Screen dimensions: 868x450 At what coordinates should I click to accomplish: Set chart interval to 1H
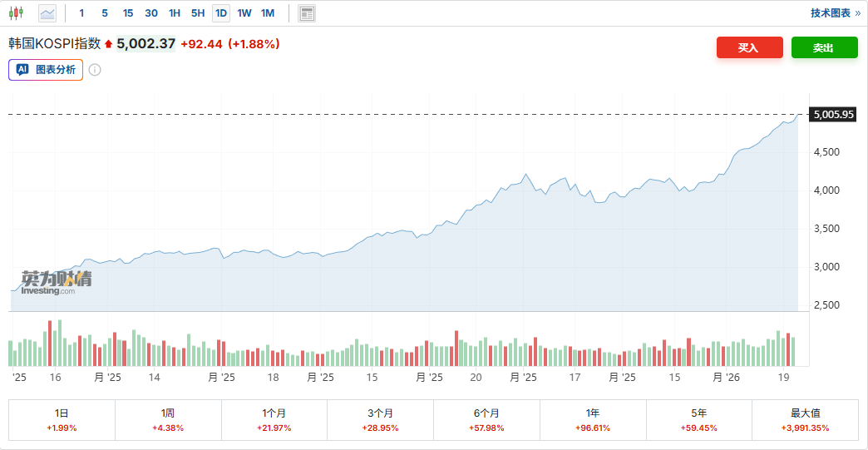point(175,13)
